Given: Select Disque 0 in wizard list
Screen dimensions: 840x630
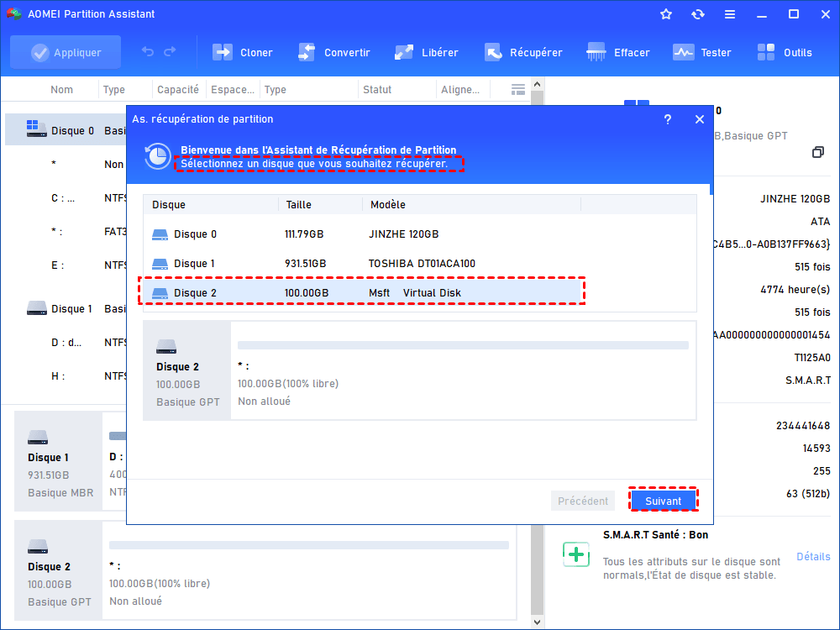Looking at the screenshot, I should click(362, 234).
